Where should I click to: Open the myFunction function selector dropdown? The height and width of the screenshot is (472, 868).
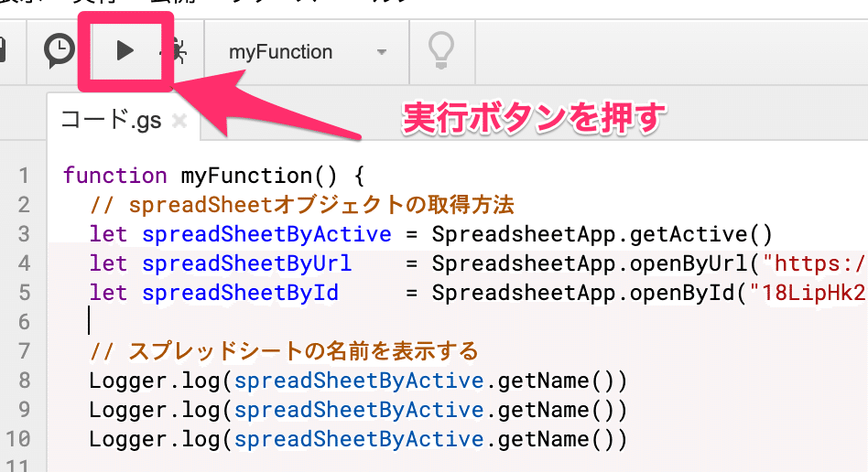point(308,52)
